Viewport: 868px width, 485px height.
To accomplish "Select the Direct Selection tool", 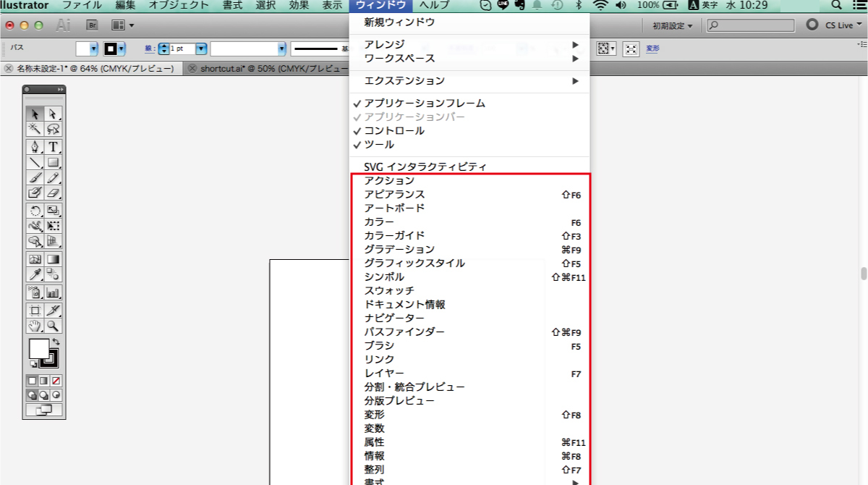I will click(x=54, y=114).
